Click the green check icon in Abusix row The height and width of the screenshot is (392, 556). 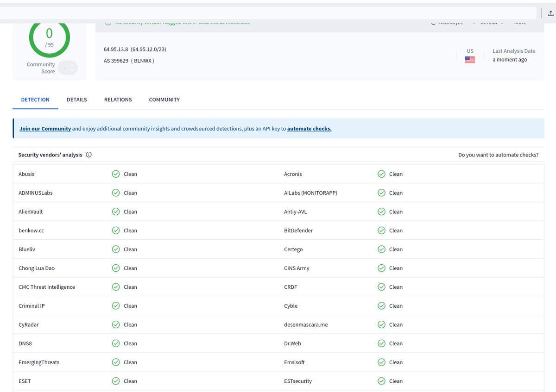click(x=116, y=174)
